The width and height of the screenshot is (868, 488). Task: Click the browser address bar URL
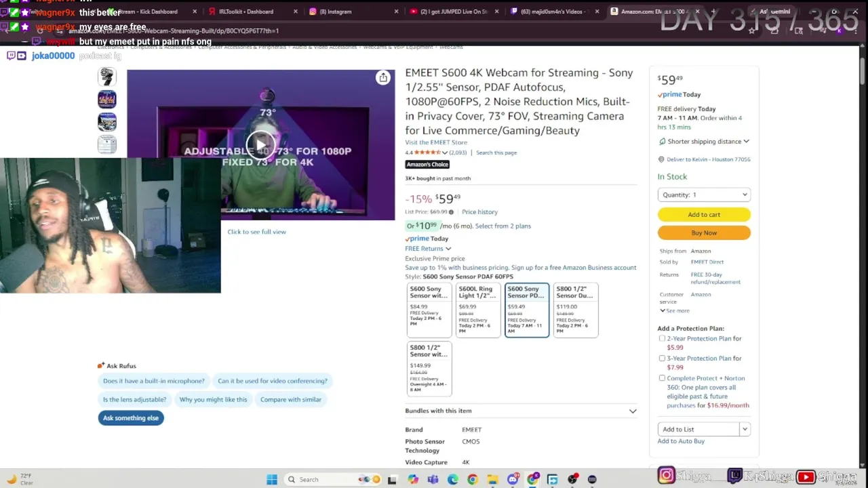(174, 30)
